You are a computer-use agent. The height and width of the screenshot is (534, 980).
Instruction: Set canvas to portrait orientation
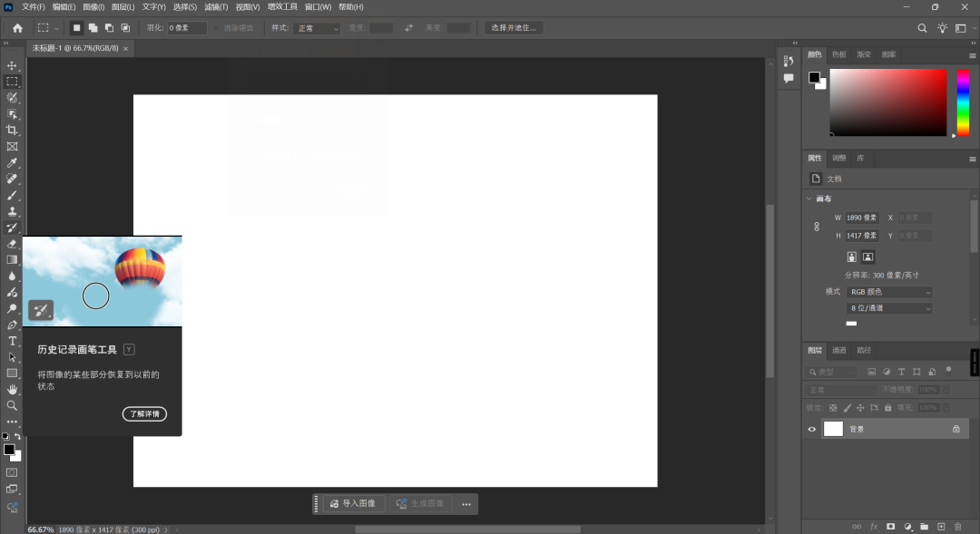point(851,257)
